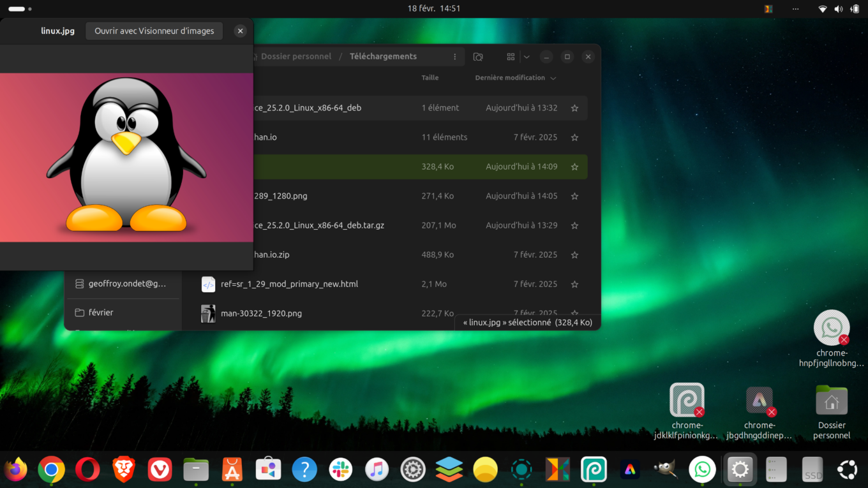Viewport: 868px width, 488px height.
Task: Star the ref=sr_1_29_mod_primary_new.html row
Action: [x=574, y=285]
